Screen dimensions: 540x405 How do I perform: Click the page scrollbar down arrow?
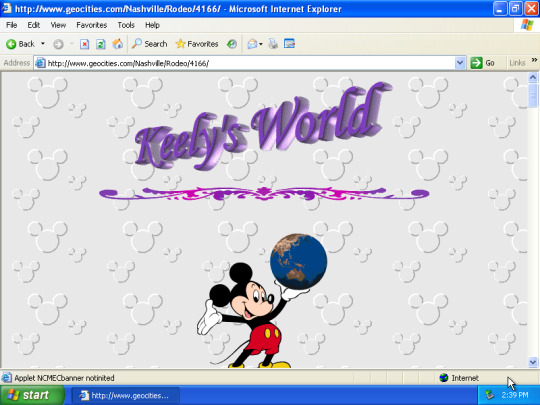click(533, 362)
